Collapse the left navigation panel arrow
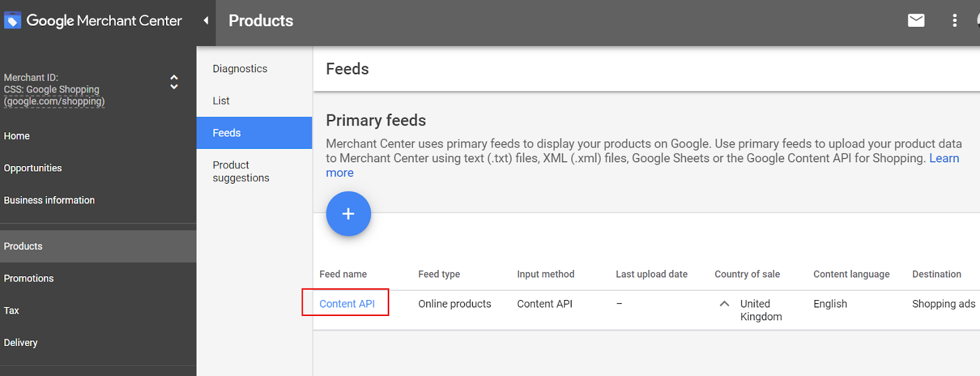980x376 pixels. click(206, 20)
